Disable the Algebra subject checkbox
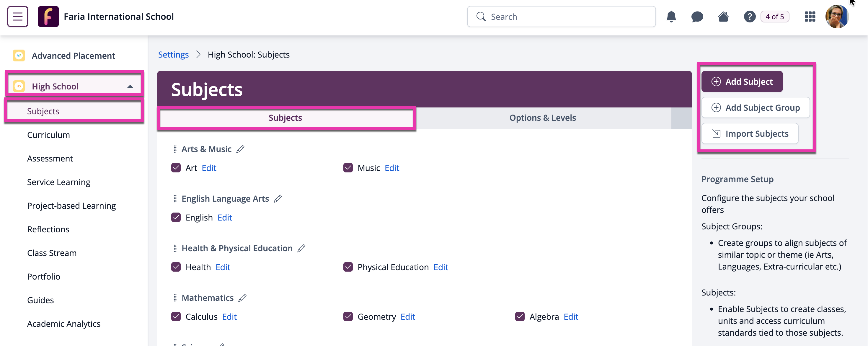The image size is (868, 346). click(520, 316)
